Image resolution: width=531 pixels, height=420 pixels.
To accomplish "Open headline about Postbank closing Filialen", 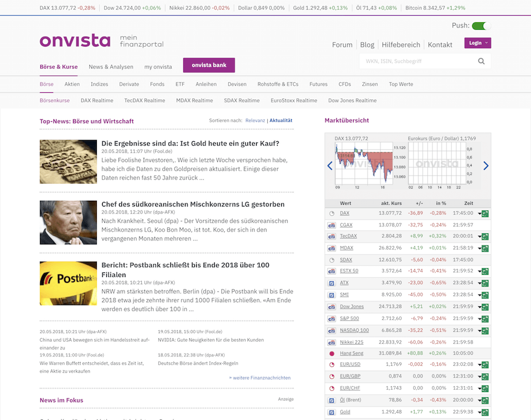I will tap(185, 269).
